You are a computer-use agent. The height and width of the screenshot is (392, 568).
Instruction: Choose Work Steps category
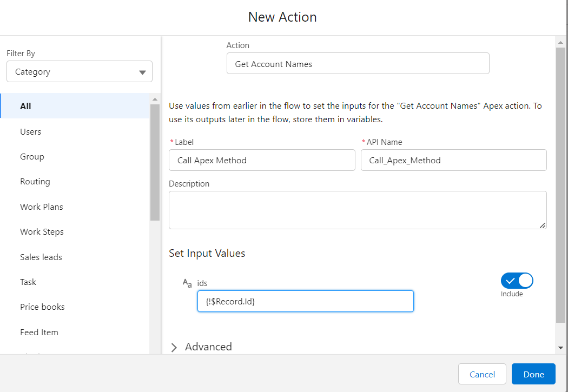coord(42,232)
